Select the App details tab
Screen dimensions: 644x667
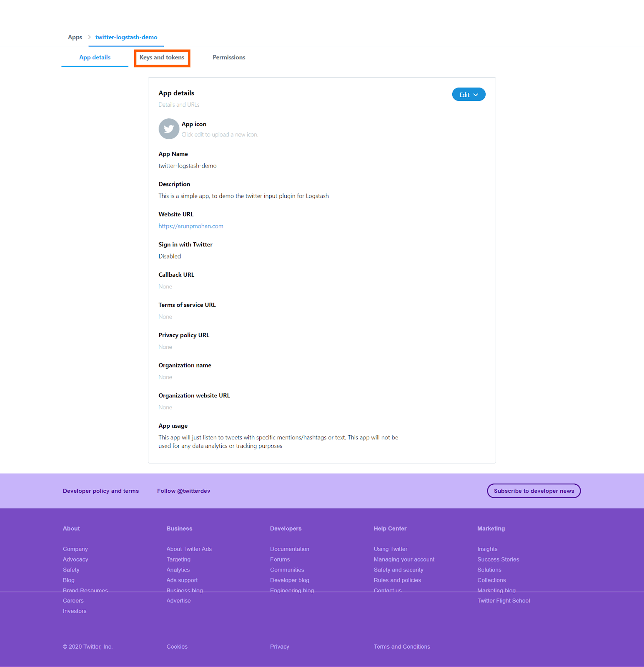tap(95, 58)
